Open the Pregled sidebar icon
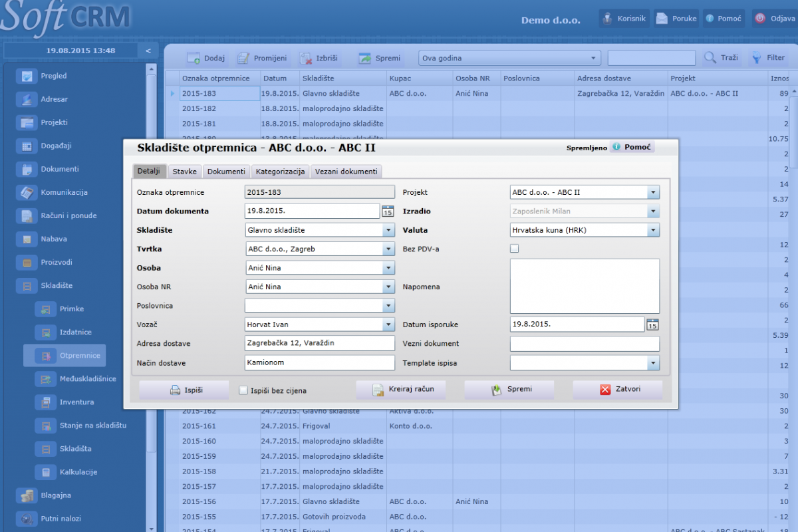 click(27, 76)
